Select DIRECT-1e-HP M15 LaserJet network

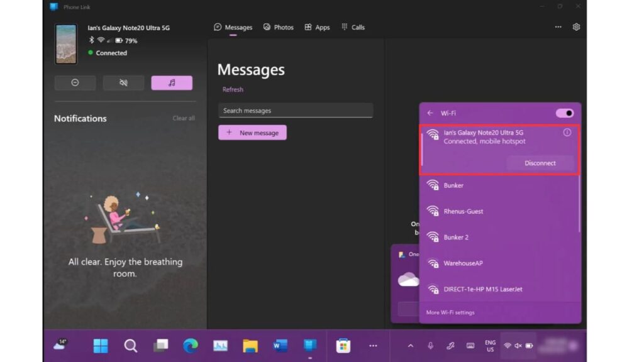499,289
